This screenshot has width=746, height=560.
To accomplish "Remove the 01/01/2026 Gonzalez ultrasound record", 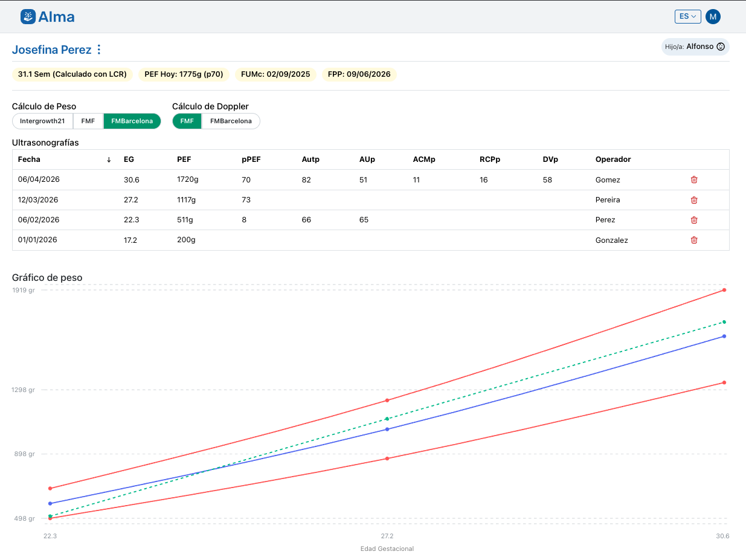I will pyautogui.click(x=694, y=240).
